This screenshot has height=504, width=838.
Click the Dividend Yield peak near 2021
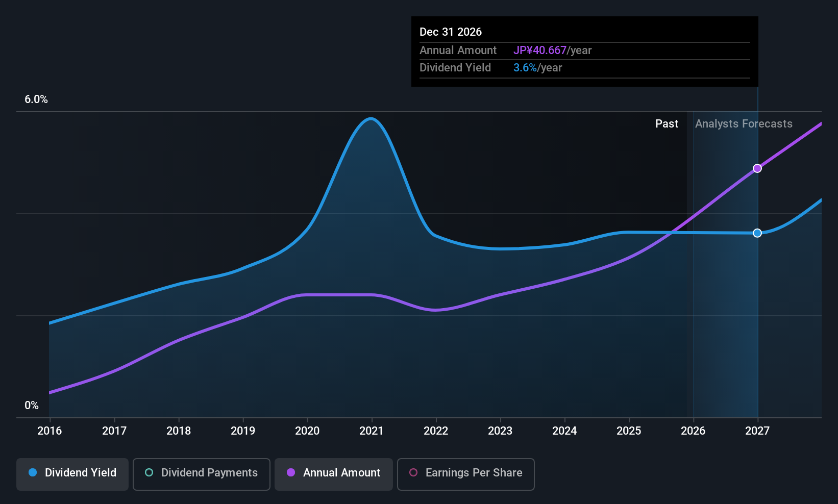(371, 119)
